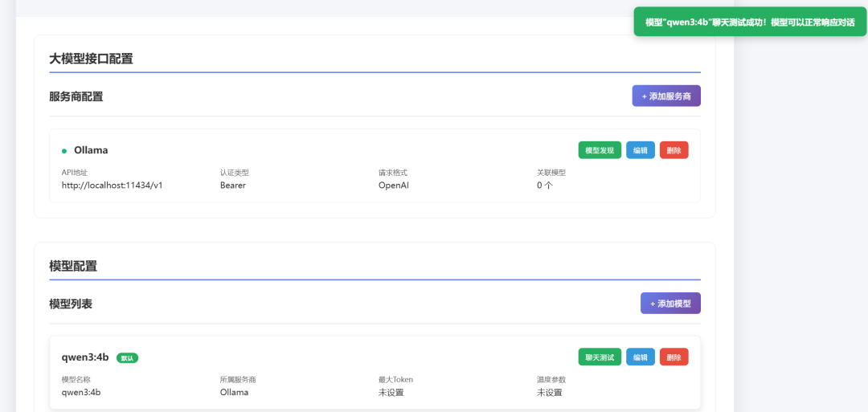The width and height of the screenshot is (868, 412).
Task: Click 编辑 on the qwen3:4b model card
Action: [641, 357]
